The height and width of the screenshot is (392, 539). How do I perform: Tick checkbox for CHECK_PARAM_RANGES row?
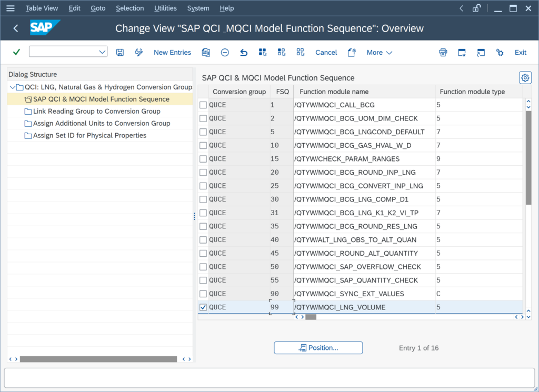[x=203, y=159]
